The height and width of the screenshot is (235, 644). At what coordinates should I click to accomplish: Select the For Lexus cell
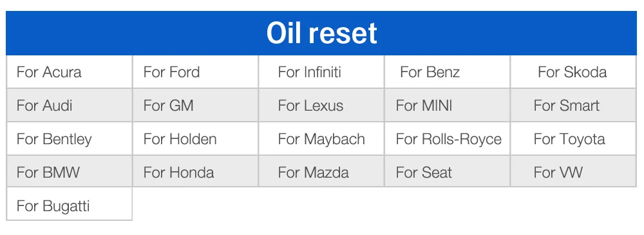click(321, 105)
